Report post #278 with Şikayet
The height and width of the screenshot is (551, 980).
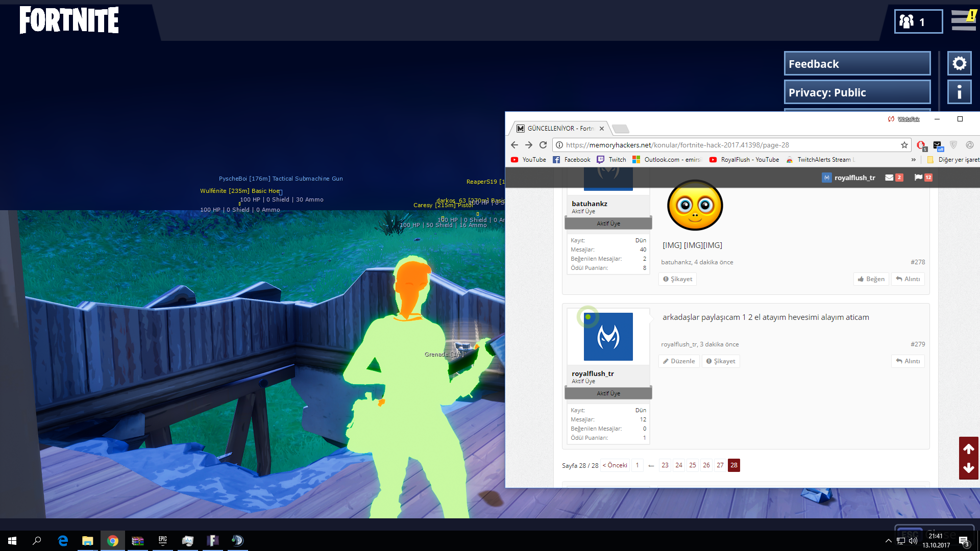tap(677, 279)
